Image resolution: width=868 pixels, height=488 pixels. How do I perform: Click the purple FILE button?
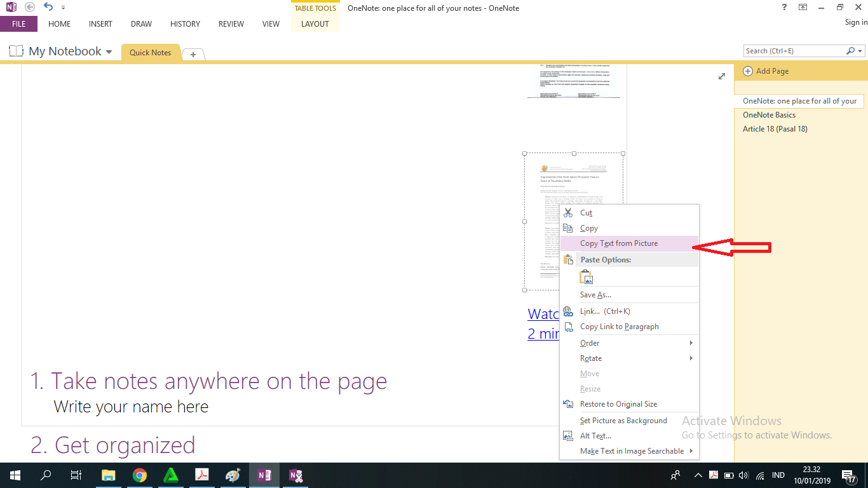(18, 24)
